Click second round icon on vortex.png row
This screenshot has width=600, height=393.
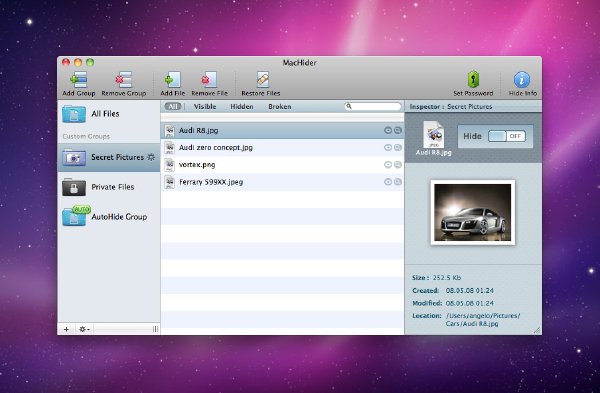pyautogui.click(x=398, y=165)
